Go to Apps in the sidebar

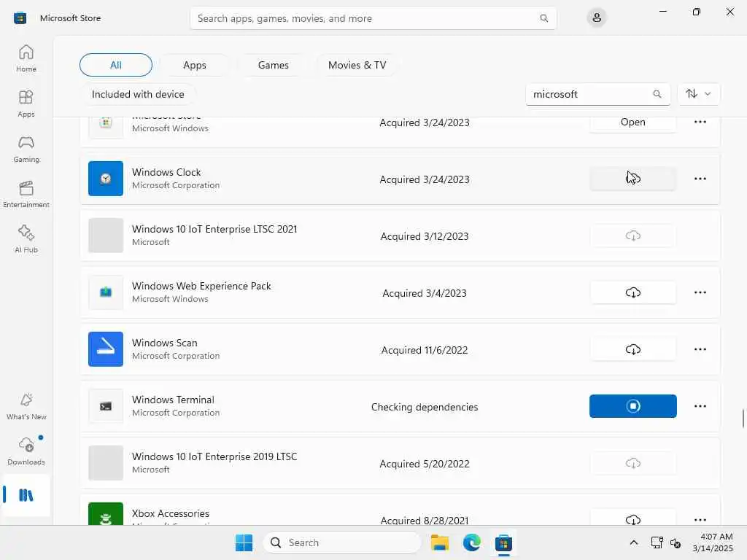[26, 104]
